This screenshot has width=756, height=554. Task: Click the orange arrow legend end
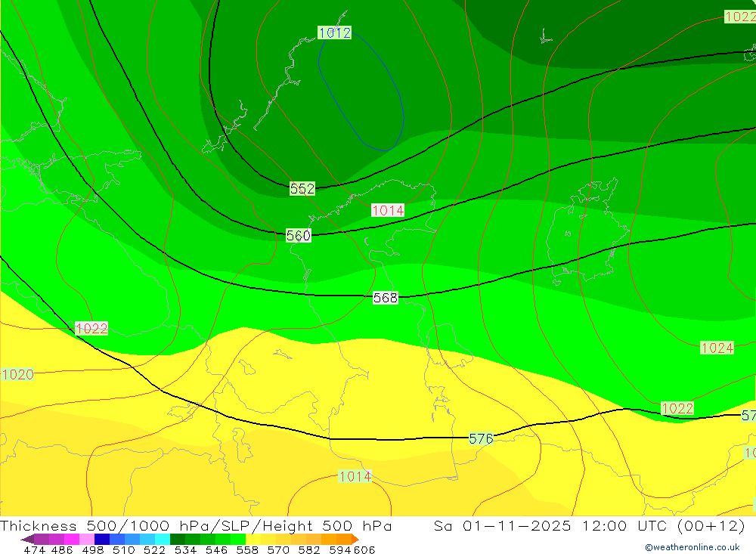click(x=355, y=539)
